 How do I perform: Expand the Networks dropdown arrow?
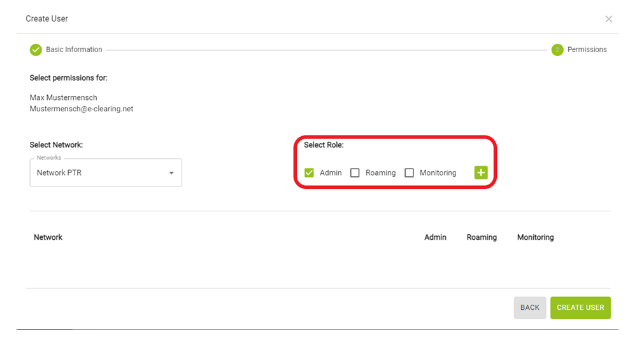[x=171, y=173]
